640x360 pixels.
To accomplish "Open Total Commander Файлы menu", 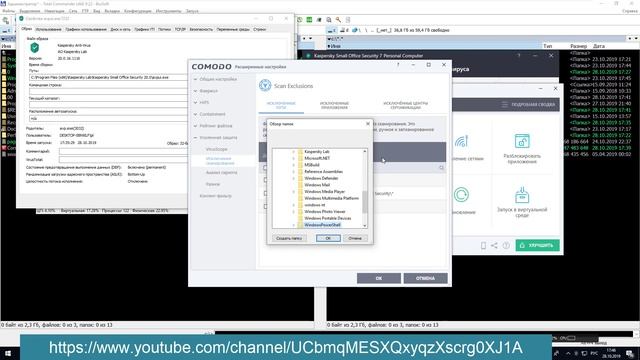I will point(9,11).
